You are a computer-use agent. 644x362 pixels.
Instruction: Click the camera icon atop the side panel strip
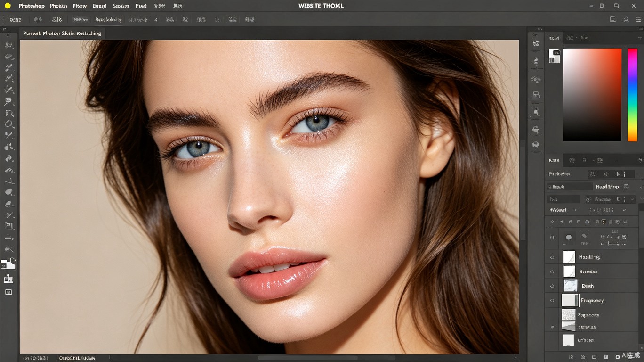click(536, 43)
